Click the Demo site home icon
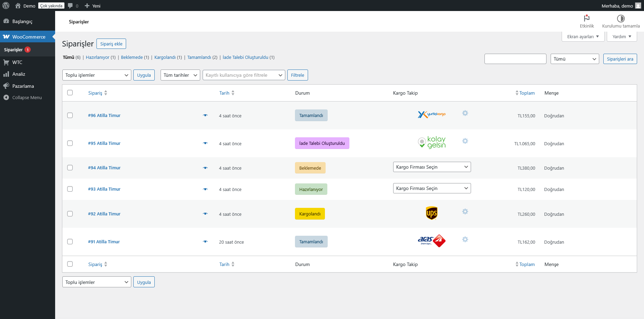The width and height of the screenshot is (644, 319). (x=18, y=6)
